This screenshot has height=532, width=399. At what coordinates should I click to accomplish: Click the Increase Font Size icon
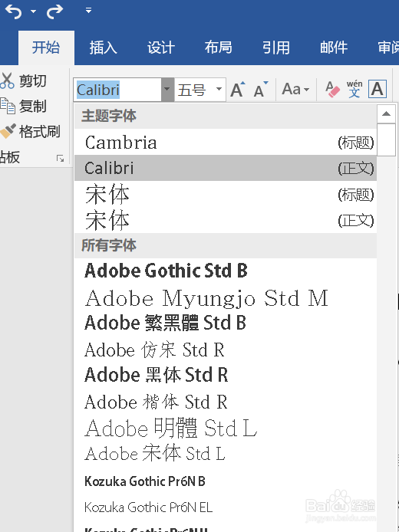238,90
